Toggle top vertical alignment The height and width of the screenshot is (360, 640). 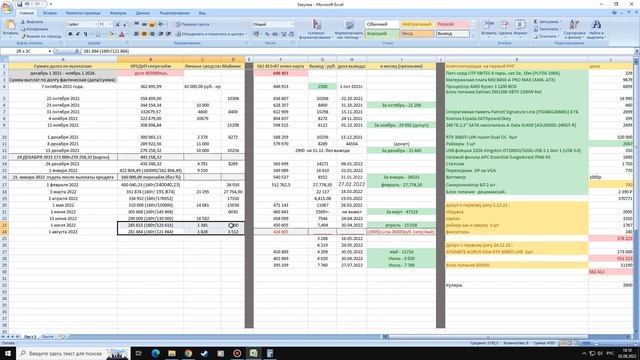pos(136,24)
